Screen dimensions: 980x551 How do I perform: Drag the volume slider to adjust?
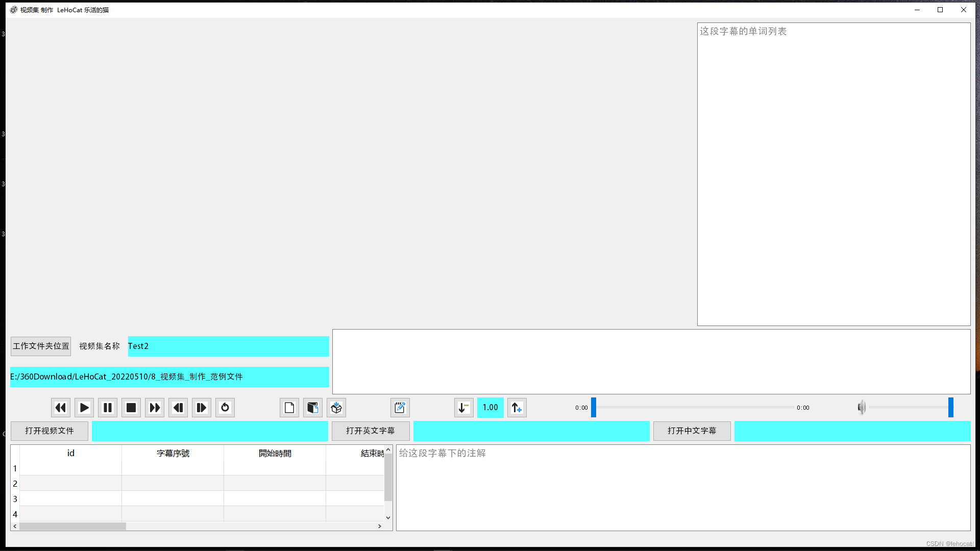click(x=950, y=407)
